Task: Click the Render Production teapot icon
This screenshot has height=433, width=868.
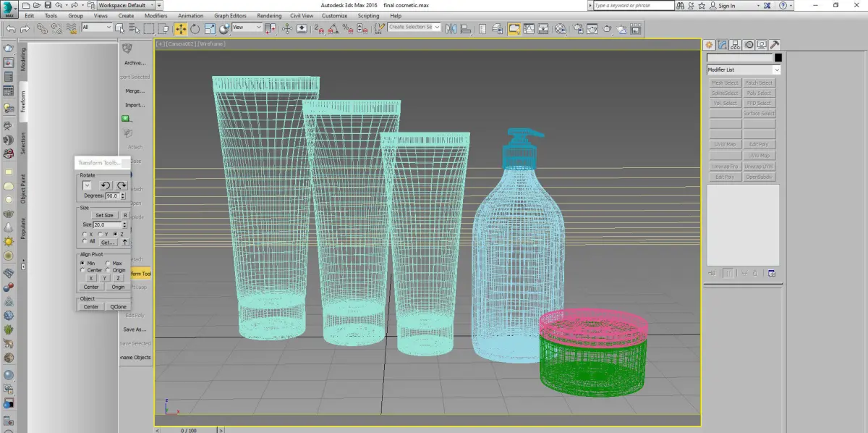Action: point(608,29)
